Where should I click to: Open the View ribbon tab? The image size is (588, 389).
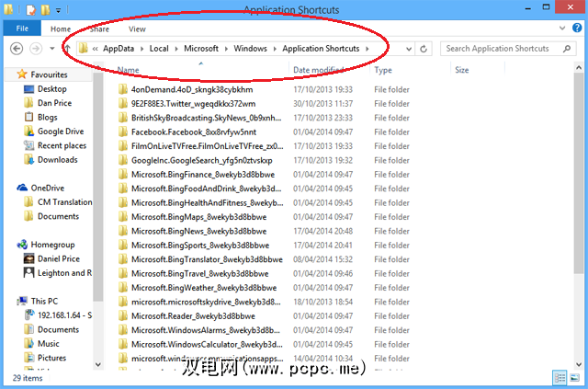point(137,29)
